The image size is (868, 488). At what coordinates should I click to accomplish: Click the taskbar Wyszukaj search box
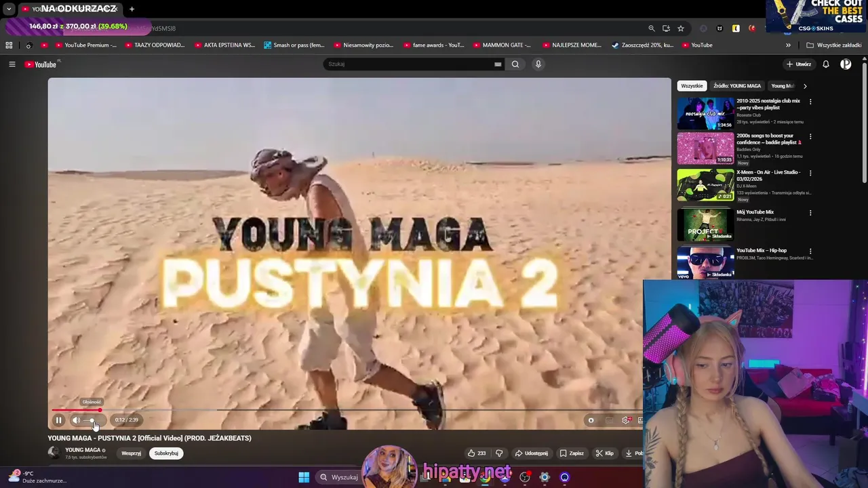coord(339,477)
